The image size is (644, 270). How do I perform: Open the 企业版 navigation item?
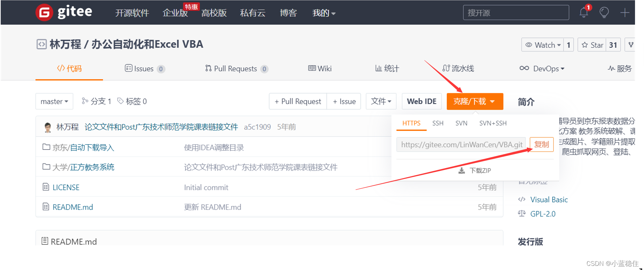175,13
